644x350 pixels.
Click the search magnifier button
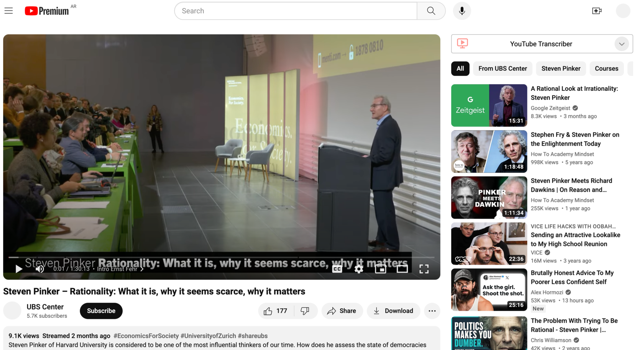pos(431,11)
